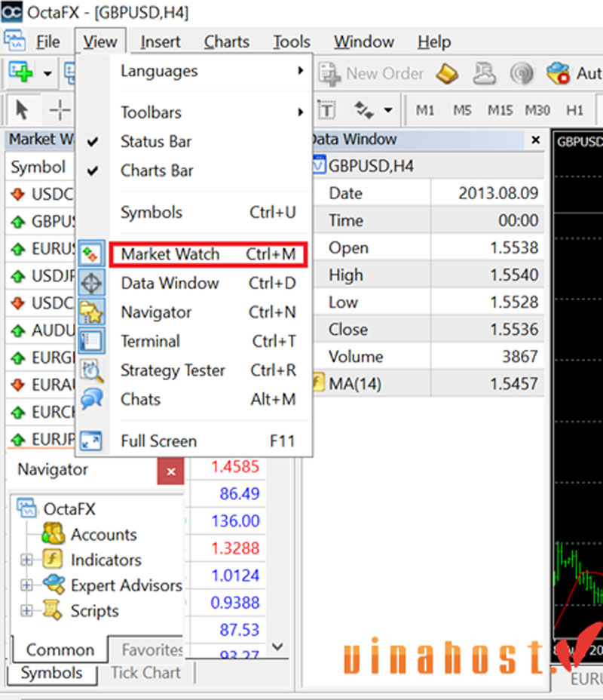This screenshot has height=700, width=603.
Task: Select the OctaFX root in Navigator
Action: pos(69,509)
